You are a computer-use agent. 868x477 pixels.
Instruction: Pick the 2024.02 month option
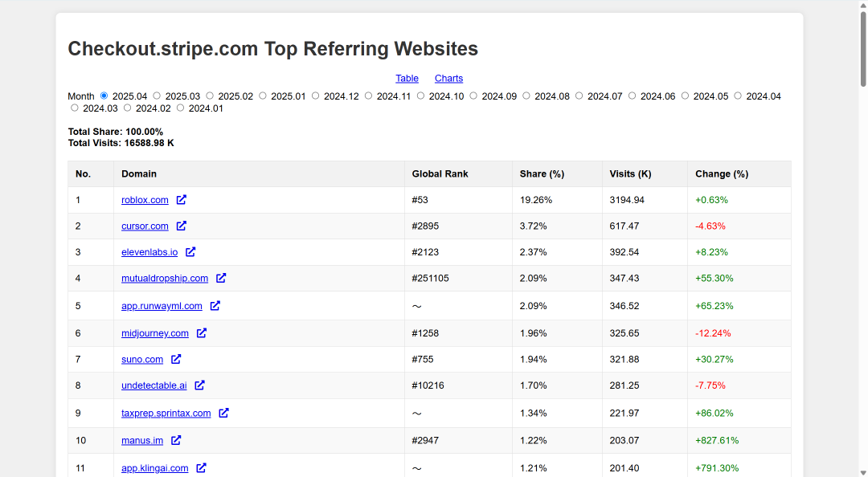point(127,108)
